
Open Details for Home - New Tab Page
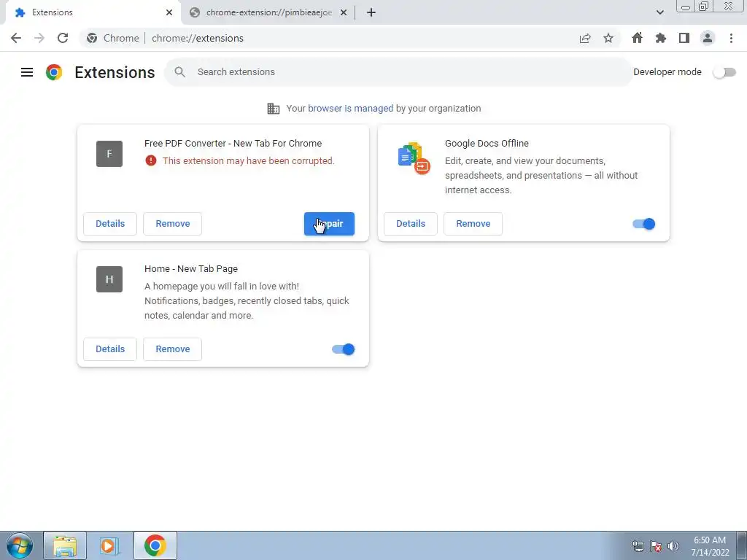pyautogui.click(x=110, y=349)
